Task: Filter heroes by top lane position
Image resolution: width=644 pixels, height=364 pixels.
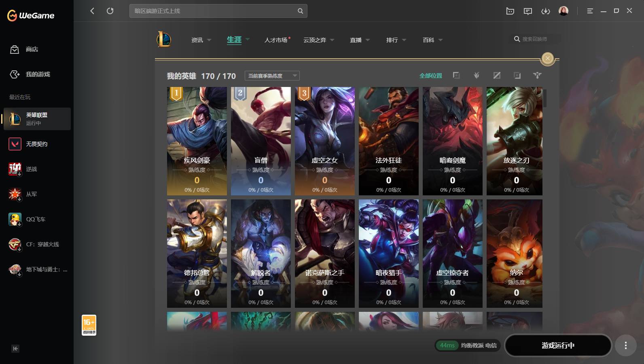Action: [456, 76]
